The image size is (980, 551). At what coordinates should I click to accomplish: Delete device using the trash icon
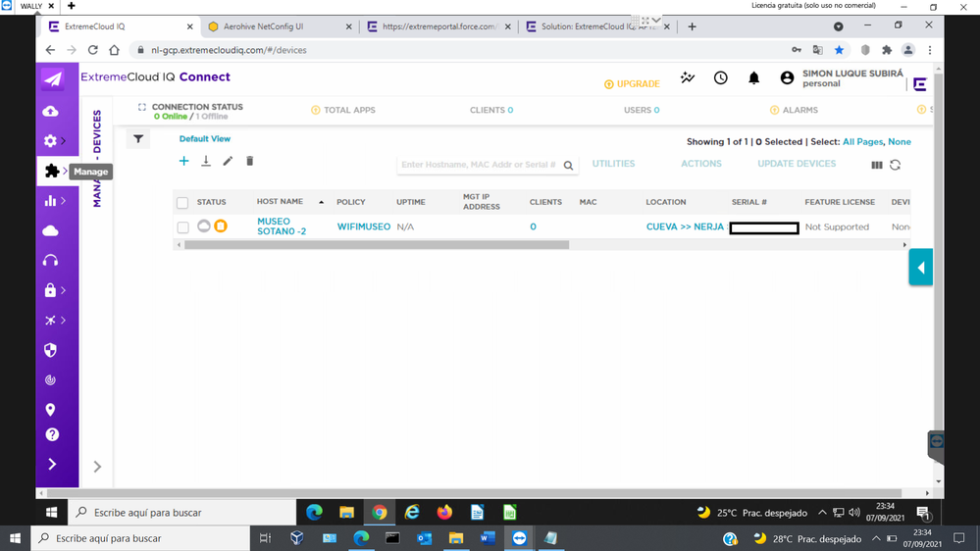249,161
